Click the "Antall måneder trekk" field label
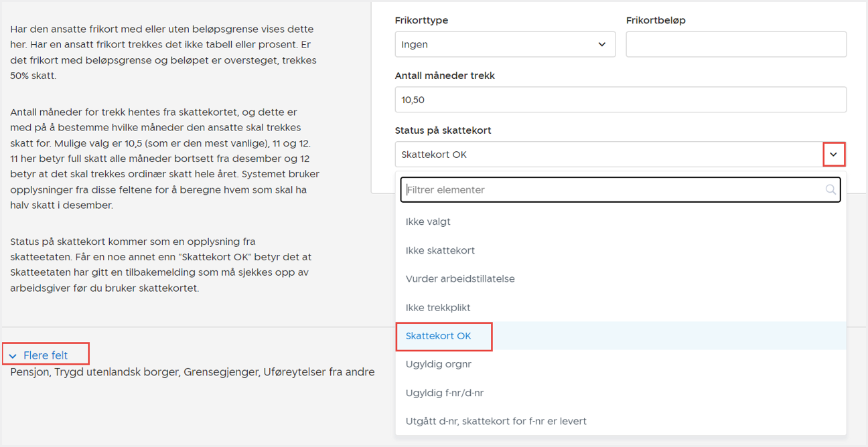868x447 pixels. pyautogui.click(x=445, y=76)
